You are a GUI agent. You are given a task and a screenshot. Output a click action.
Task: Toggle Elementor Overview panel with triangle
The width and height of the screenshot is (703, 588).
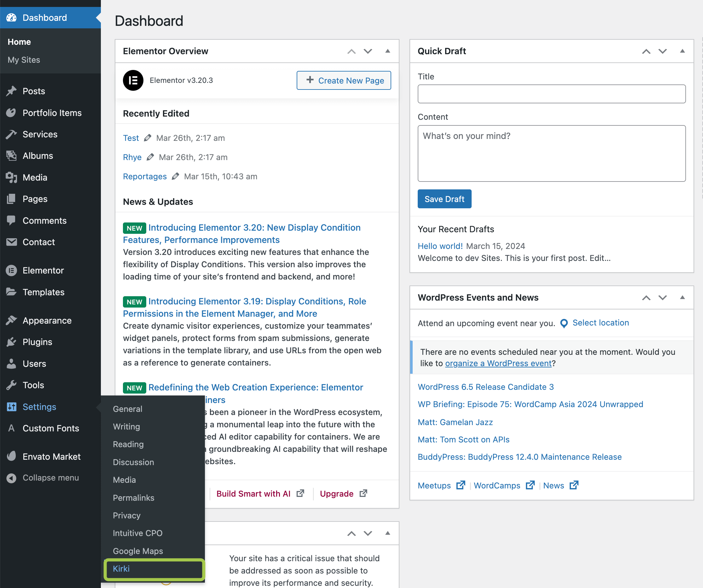pyautogui.click(x=387, y=51)
